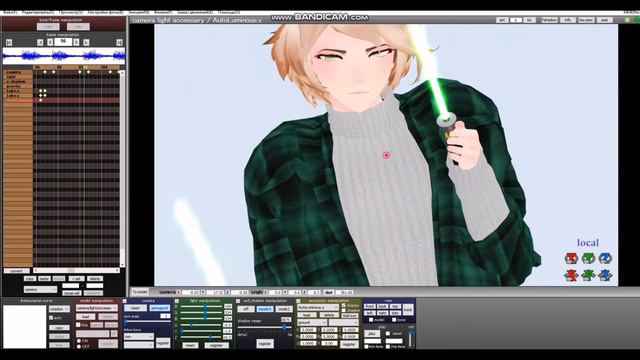
Task: Open follow bone model dropdown in camera
Action: coord(139,337)
